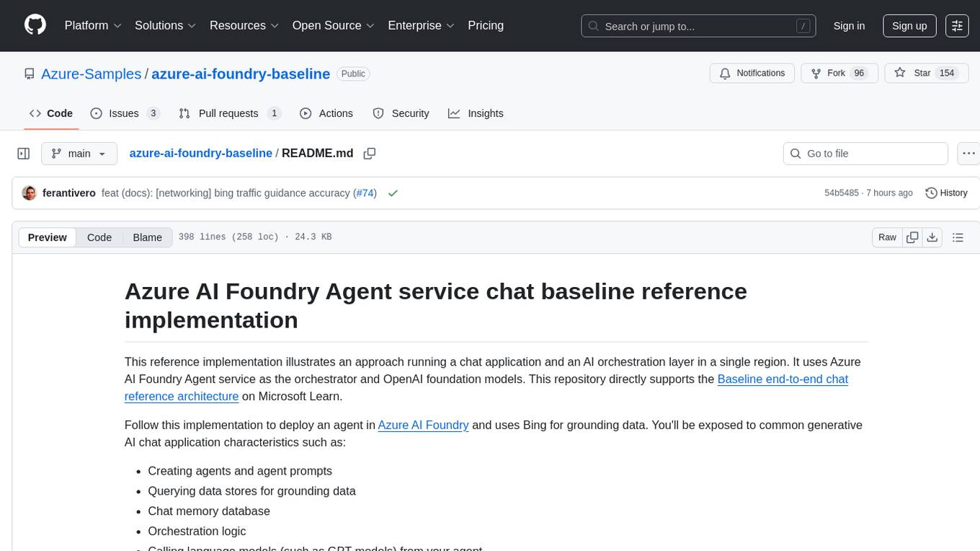Open pull request #74 link

click(365, 193)
